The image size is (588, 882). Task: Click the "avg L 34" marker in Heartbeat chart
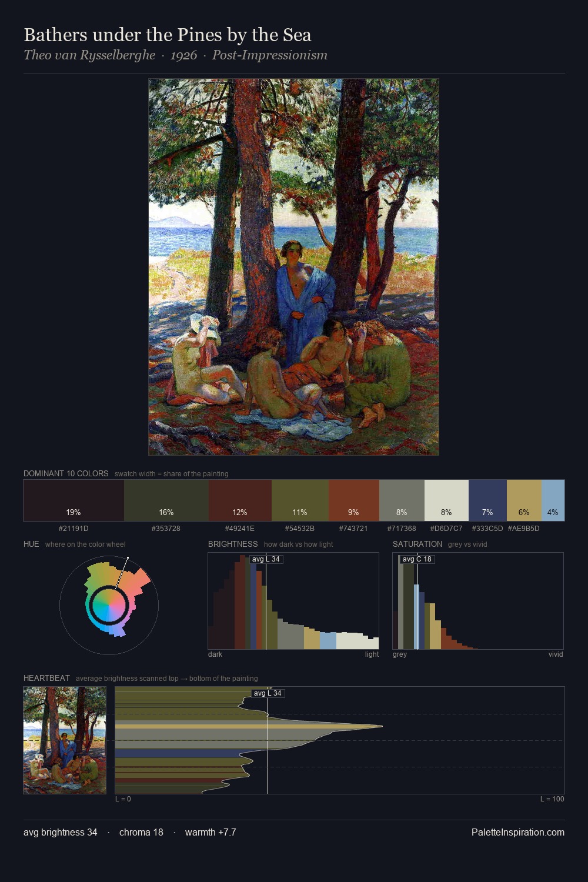[x=268, y=693]
